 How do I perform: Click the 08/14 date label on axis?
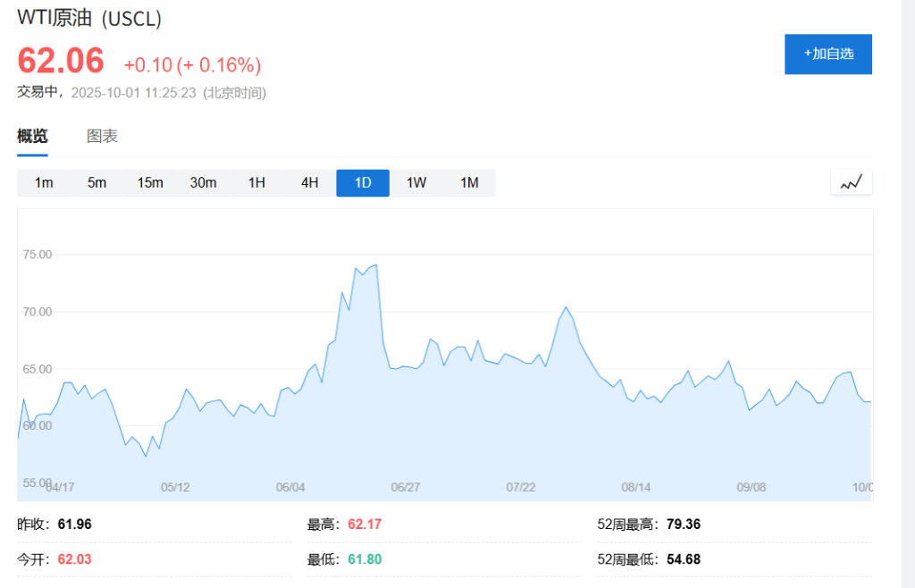point(635,487)
